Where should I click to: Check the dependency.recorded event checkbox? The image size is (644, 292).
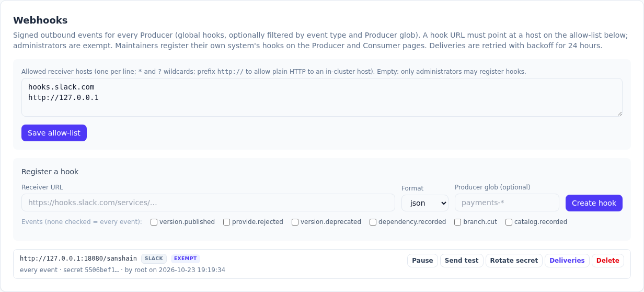(373, 222)
